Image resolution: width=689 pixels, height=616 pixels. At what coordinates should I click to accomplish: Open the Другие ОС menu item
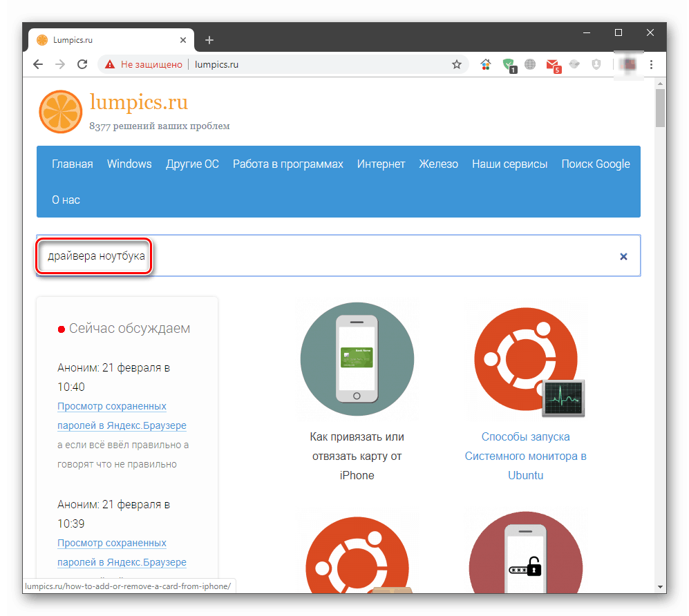[x=192, y=164]
